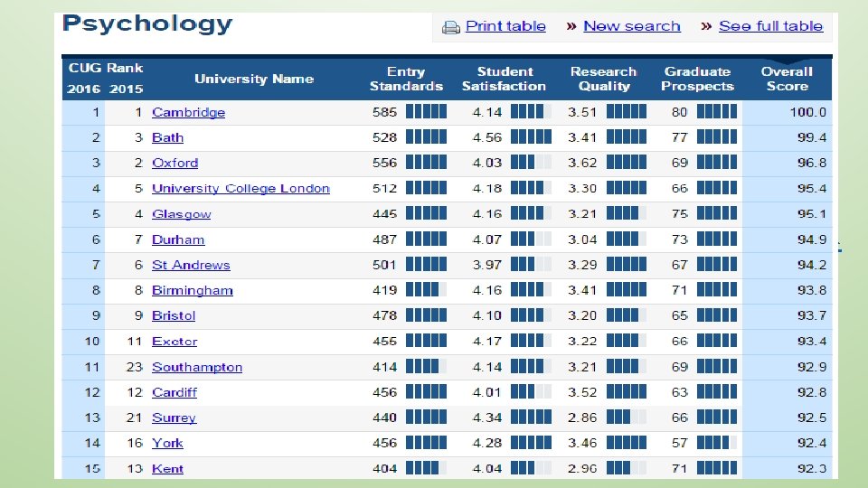The height and width of the screenshot is (488, 868).
Task: Click Bath's overall score 99.4
Action: 812,137
